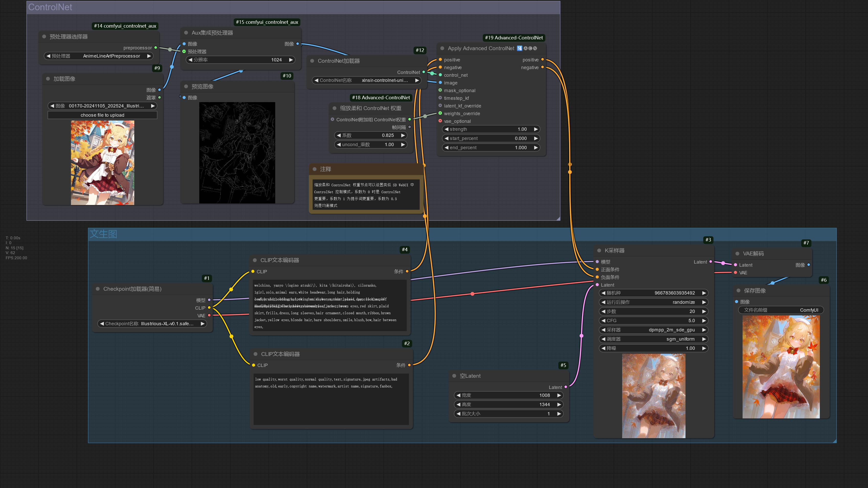Collapse the K采样器 node via its title dot
The image size is (868, 488).
tap(599, 251)
